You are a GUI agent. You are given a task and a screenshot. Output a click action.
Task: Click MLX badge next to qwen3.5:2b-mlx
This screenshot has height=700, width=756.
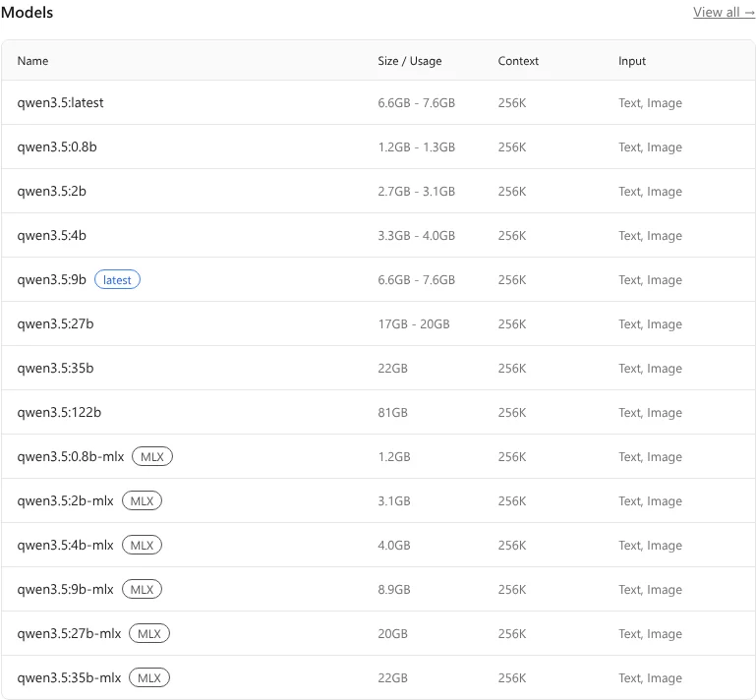(x=142, y=500)
